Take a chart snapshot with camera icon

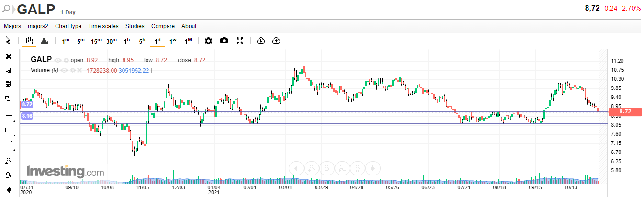pyautogui.click(x=224, y=41)
